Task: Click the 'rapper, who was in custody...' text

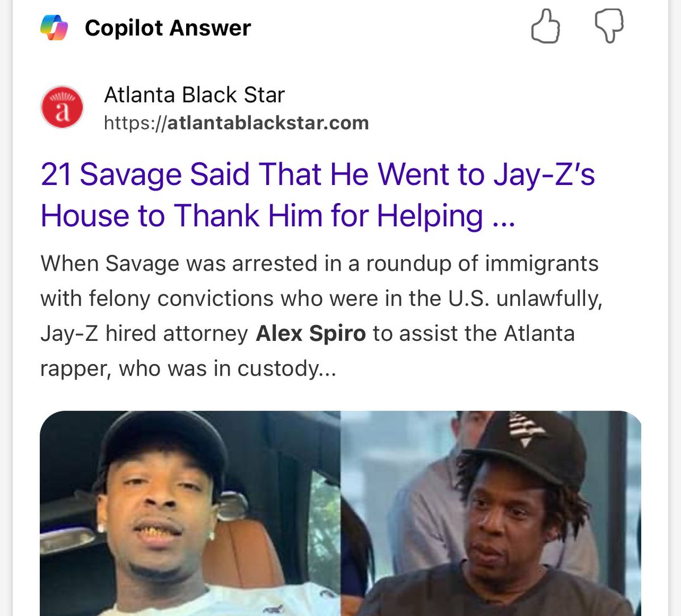Action: click(x=188, y=369)
